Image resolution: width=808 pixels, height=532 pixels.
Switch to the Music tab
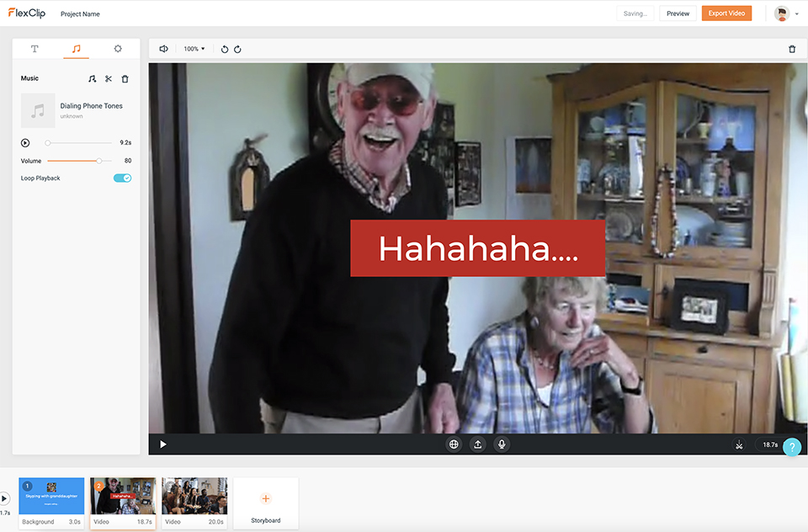[x=77, y=49]
